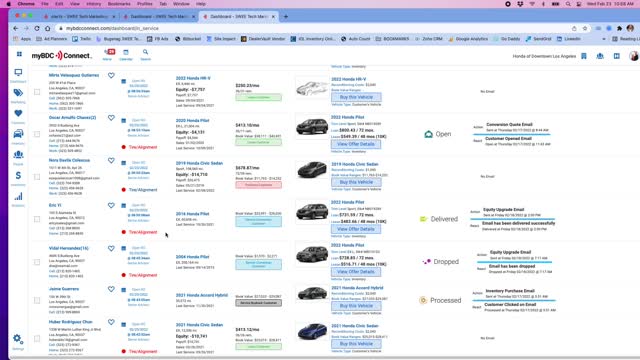Open the macOS Spotlight search icon
Image resolution: width=640 pixels, height=360 pixels.
[x=568, y=4]
